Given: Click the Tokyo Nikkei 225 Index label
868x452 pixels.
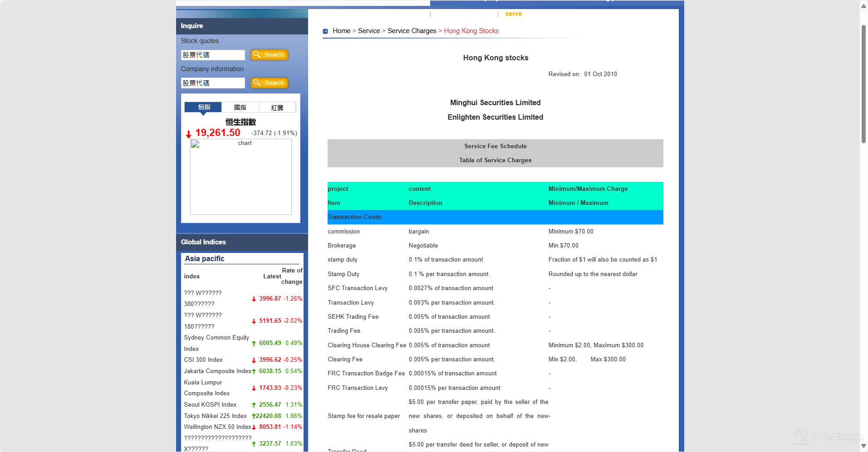Looking at the screenshot, I should pos(215,416).
